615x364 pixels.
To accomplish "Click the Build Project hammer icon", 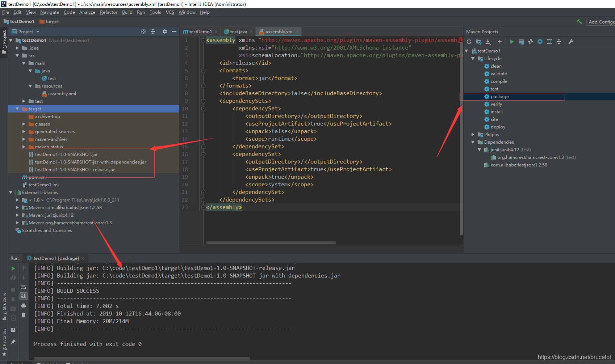I will point(580,22).
